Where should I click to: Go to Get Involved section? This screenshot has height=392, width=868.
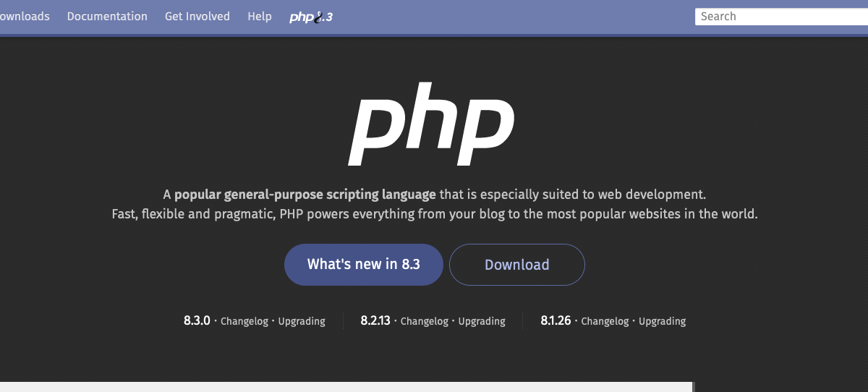(x=197, y=16)
